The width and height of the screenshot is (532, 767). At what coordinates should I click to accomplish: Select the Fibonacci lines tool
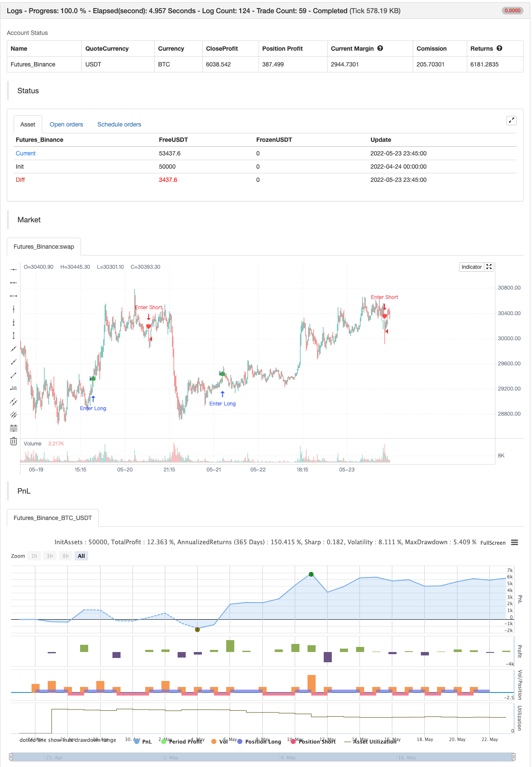click(x=14, y=428)
